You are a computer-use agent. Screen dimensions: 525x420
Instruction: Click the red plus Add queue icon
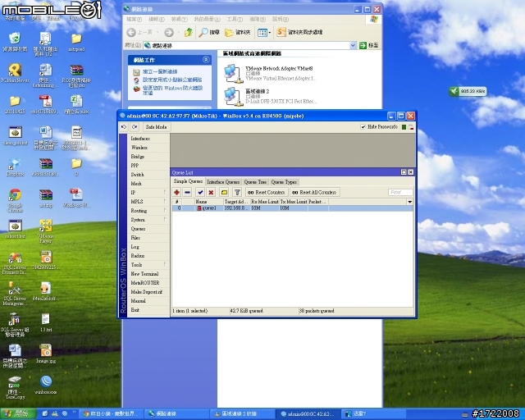pyautogui.click(x=177, y=192)
